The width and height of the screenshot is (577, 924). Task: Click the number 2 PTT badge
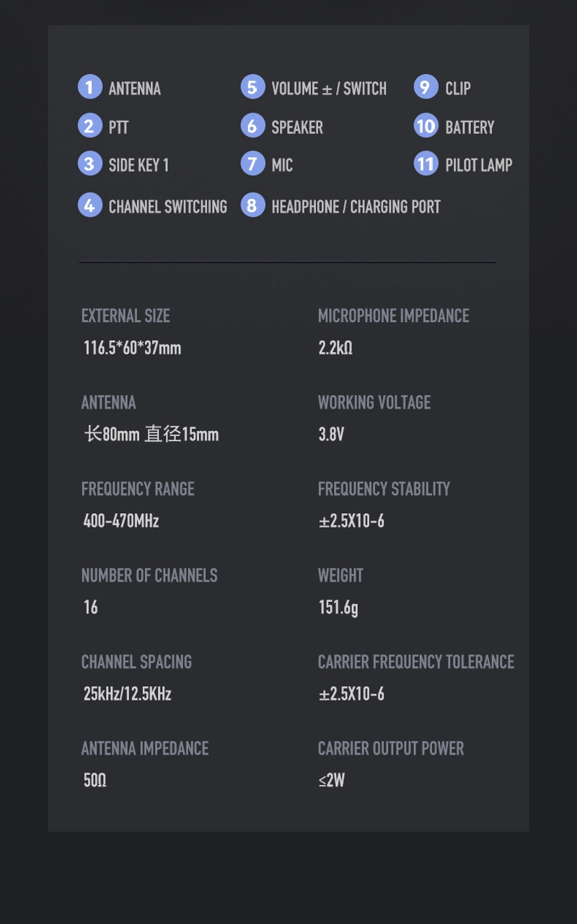click(x=89, y=126)
